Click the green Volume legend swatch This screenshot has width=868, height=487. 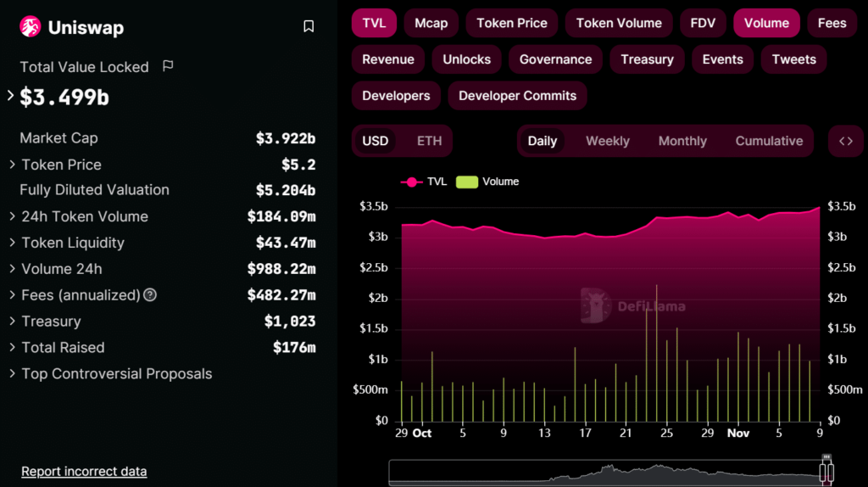coord(467,182)
